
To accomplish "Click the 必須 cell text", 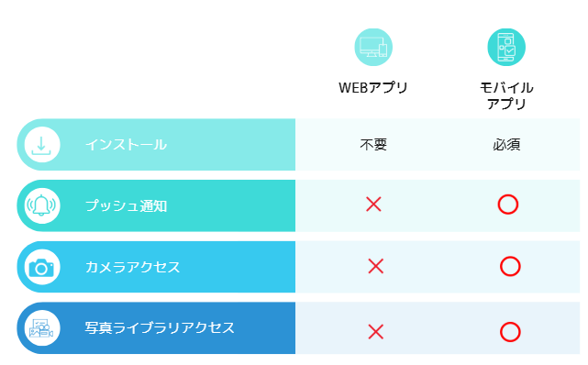I will point(506,145).
